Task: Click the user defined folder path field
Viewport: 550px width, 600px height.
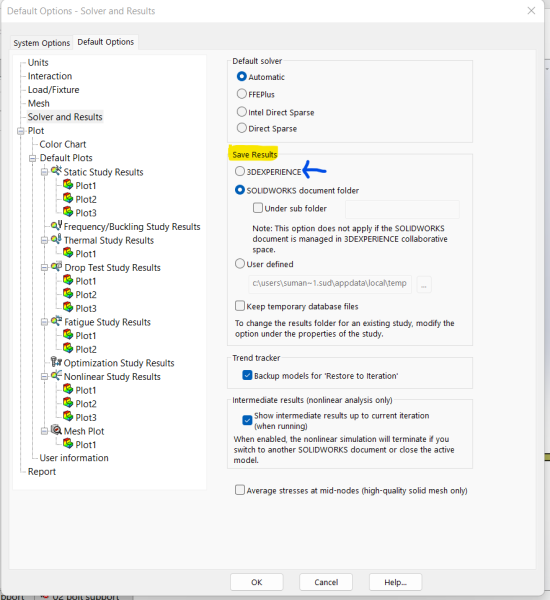Action: [x=330, y=284]
